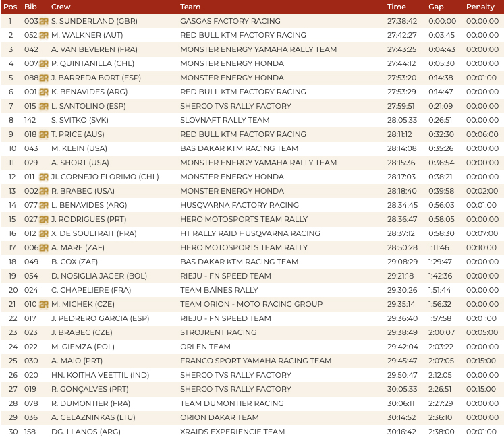Click team GASGAS FACTORY RACING

point(231,21)
